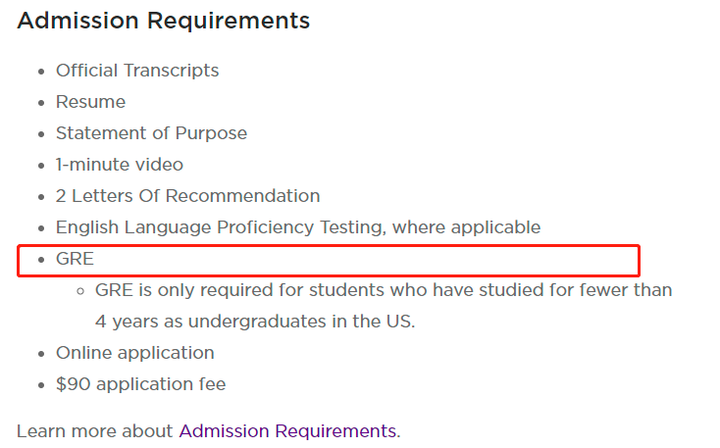Click the bullet beside Online application
This screenshot has width=720, height=448.
tap(42, 354)
